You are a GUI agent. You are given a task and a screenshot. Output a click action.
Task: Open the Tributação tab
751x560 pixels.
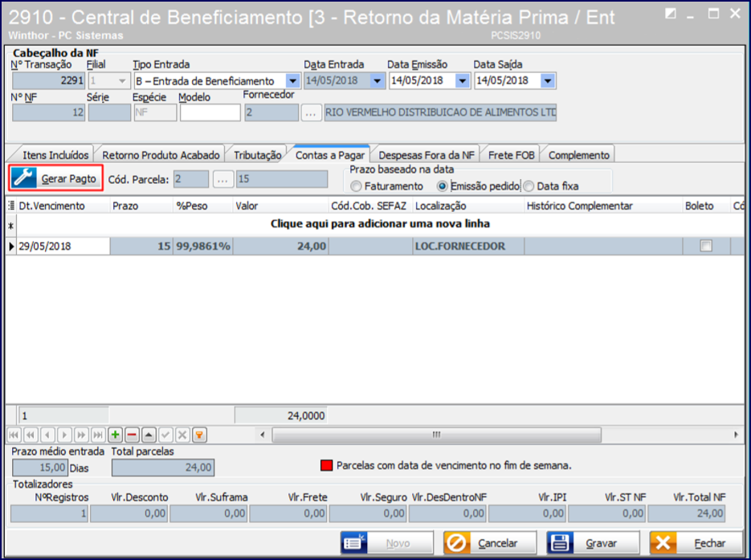coord(257,155)
